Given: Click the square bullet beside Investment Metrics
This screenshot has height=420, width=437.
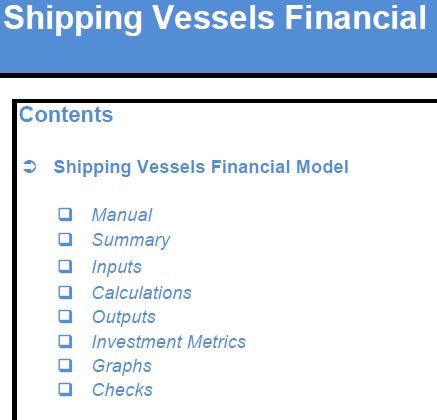Looking at the screenshot, I should point(65,341).
